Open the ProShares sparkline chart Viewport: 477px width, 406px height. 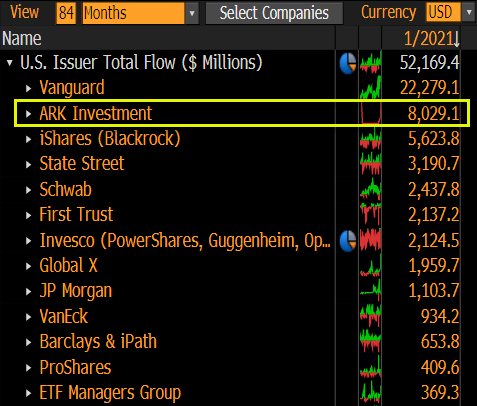(370, 367)
